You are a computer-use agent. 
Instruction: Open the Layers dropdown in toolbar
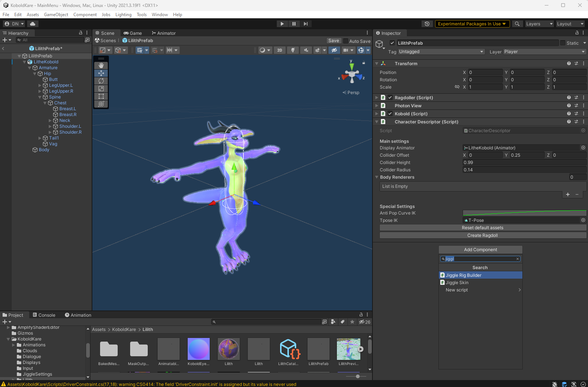pyautogui.click(x=539, y=24)
